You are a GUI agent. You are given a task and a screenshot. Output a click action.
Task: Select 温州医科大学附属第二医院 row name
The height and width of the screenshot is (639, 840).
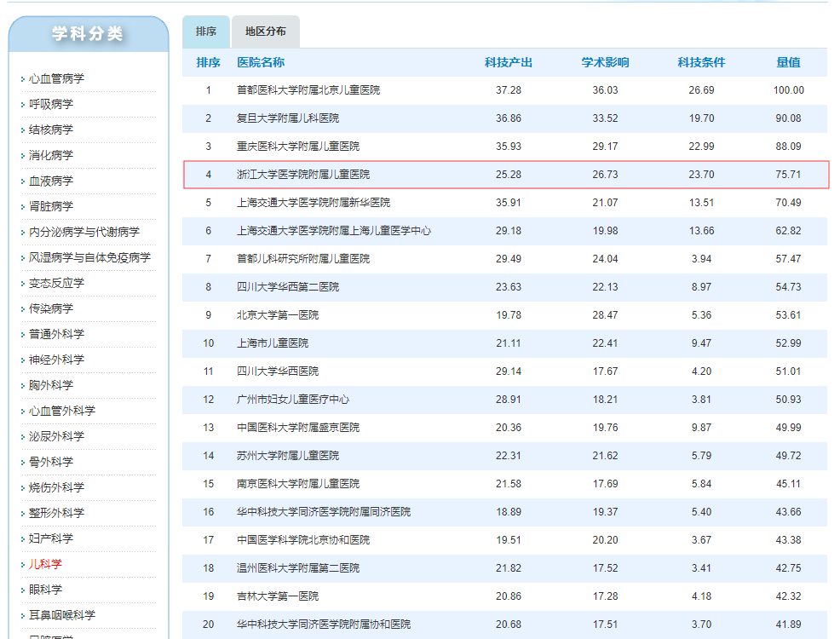[x=298, y=568]
